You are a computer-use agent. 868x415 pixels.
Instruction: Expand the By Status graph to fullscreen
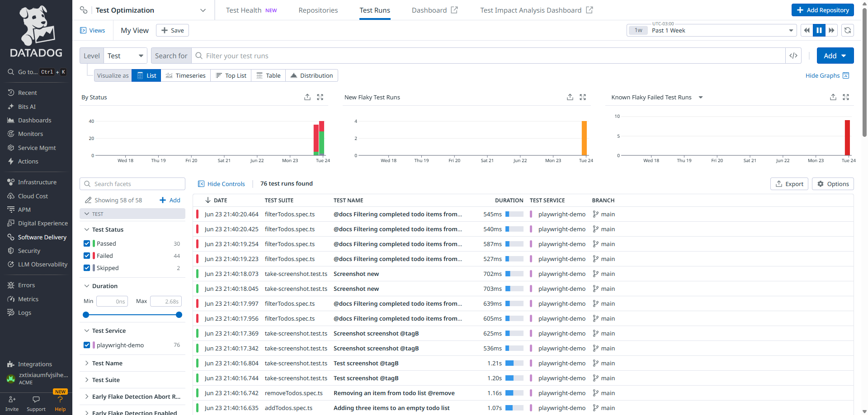320,97
